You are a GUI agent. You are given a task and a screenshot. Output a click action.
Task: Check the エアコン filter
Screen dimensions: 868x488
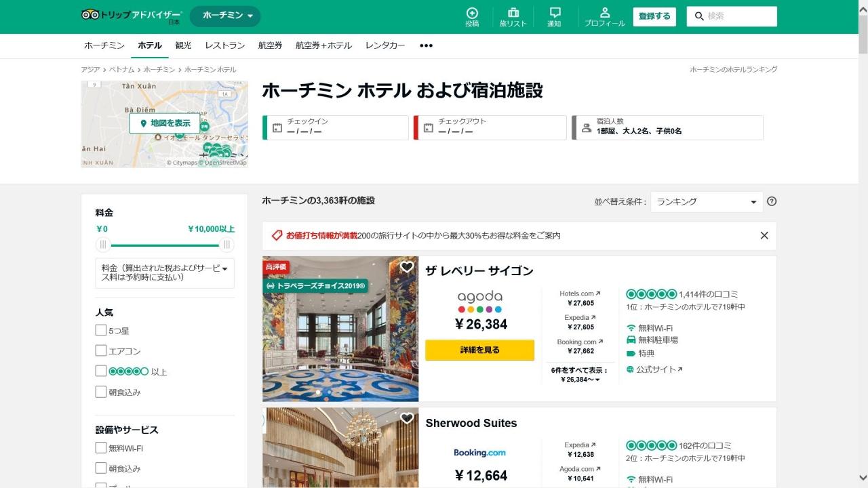[x=101, y=351]
